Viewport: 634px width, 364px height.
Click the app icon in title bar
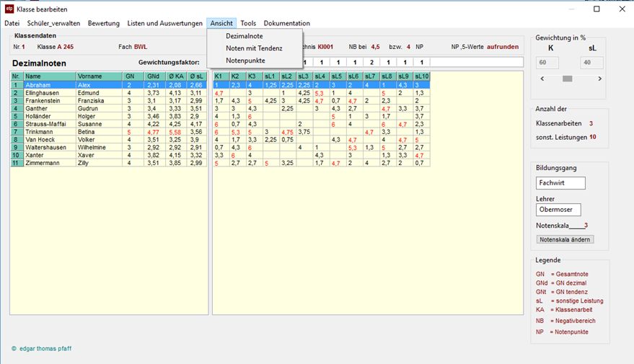click(9, 9)
